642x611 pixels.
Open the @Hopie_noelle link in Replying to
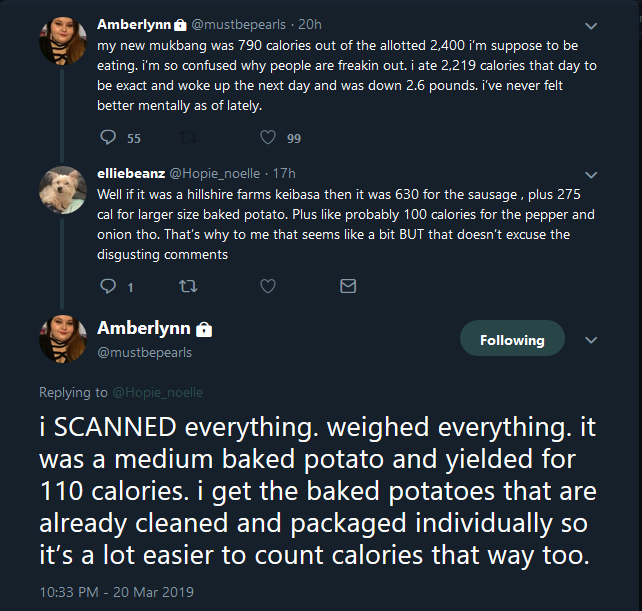pos(158,392)
